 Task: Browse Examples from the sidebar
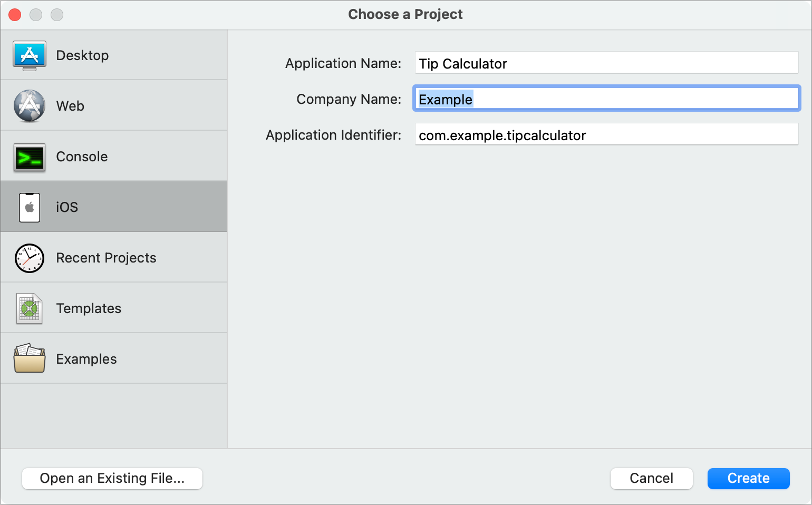(x=86, y=358)
